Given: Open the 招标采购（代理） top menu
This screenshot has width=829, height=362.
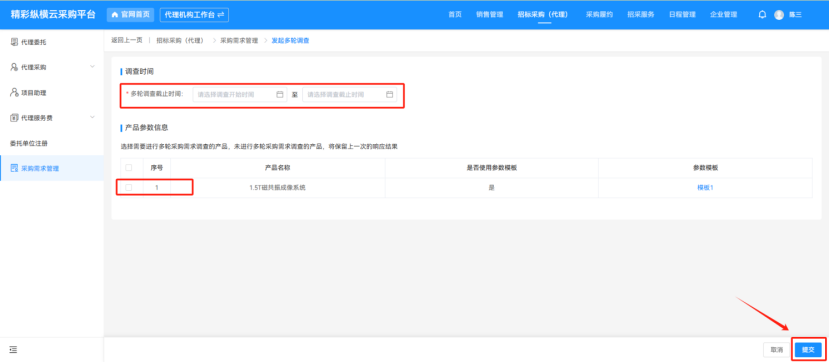Looking at the screenshot, I should [543, 15].
